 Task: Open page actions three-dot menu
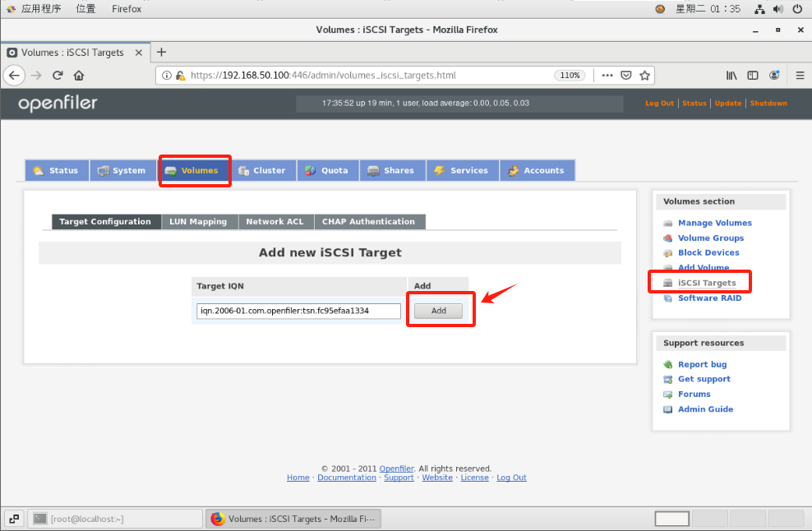[x=607, y=76]
